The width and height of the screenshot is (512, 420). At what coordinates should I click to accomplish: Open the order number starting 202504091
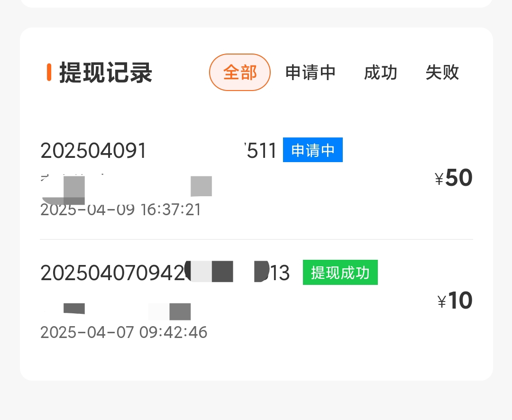[x=94, y=151]
